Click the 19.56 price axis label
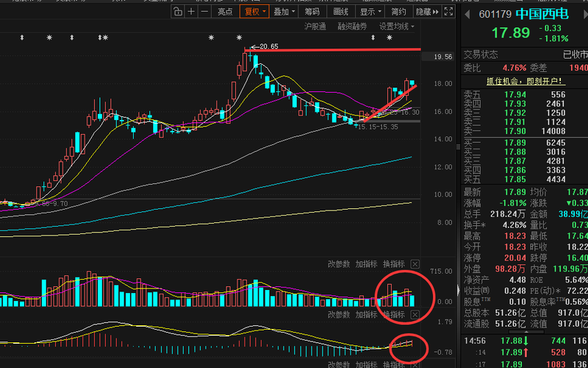588x368 pixels. point(443,57)
